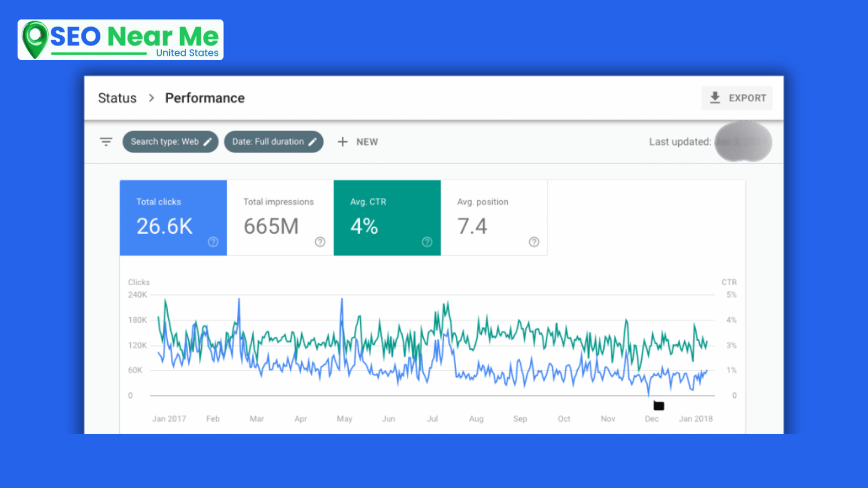Click the pencil icon on Search type chip
The image size is (868, 488).
tap(207, 142)
